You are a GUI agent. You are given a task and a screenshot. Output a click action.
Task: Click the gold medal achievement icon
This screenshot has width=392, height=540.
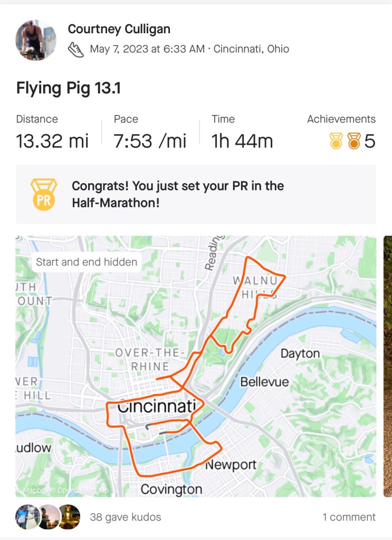coord(336,141)
